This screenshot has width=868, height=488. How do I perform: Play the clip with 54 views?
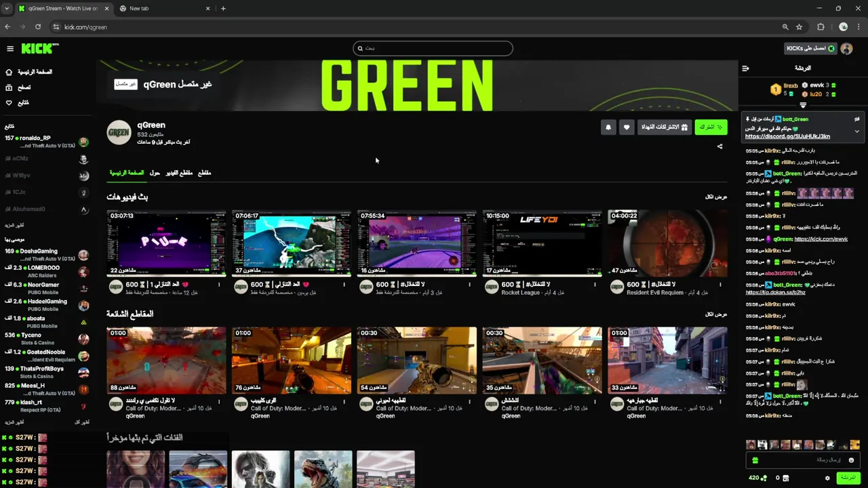tap(417, 360)
